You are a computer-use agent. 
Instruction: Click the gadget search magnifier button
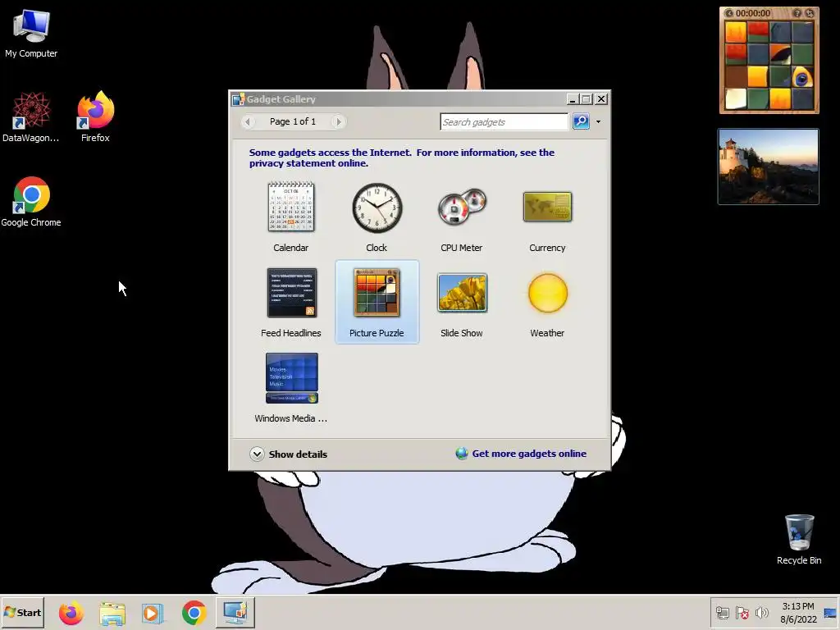(x=581, y=121)
